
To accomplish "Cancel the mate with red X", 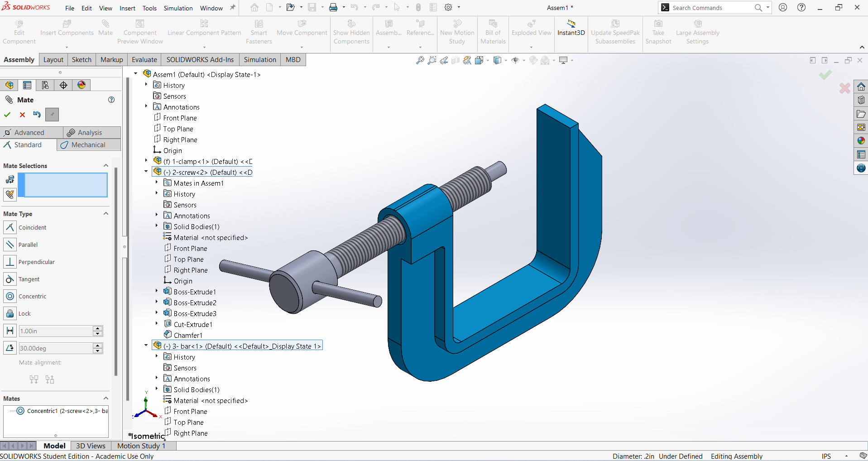I will 22,115.
